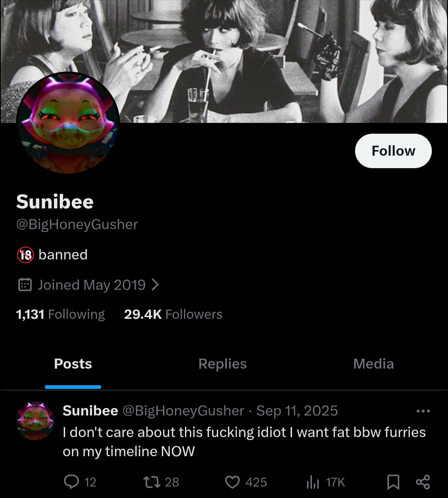This screenshot has height=498, width=448.
Task: Open the Sep 11, 2025 post timestamp
Action: pos(297,411)
